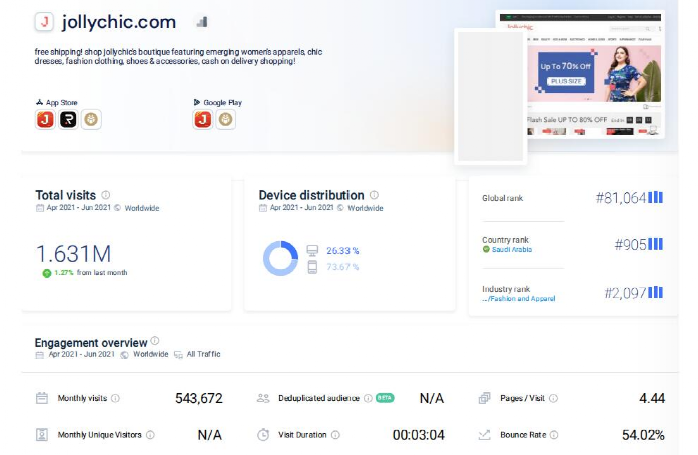
Task: Open the gold round app under App Store
Action: click(x=91, y=119)
